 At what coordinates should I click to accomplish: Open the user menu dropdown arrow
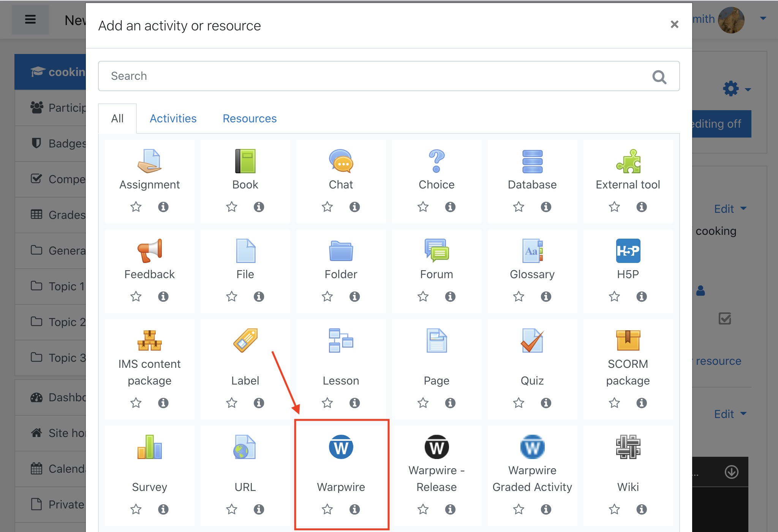(x=763, y=18)
